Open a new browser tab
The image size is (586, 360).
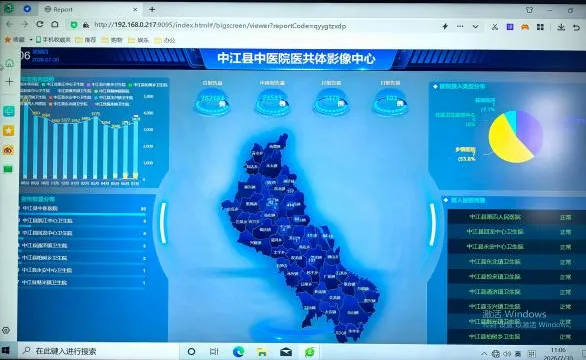click(152, 10)
